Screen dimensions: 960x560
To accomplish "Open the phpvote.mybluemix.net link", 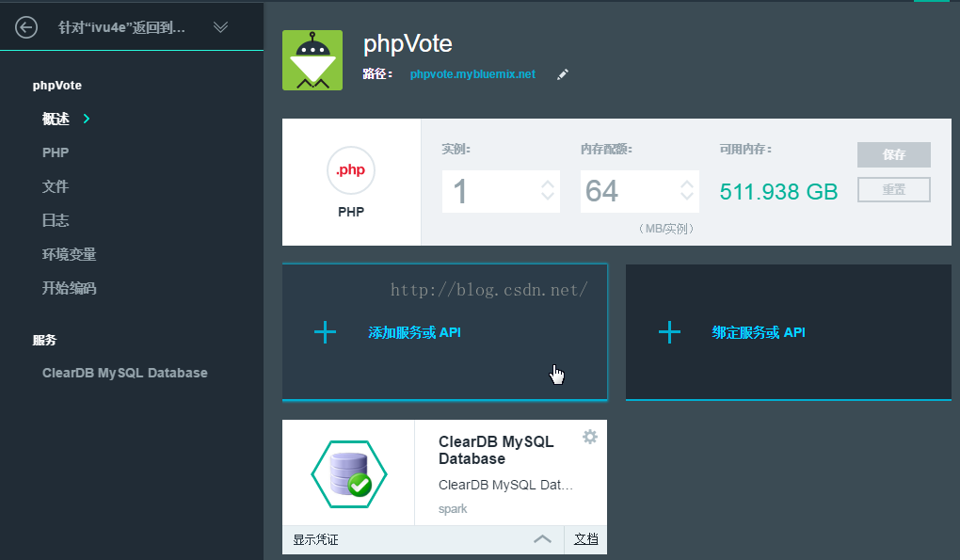I will point(472,74).
